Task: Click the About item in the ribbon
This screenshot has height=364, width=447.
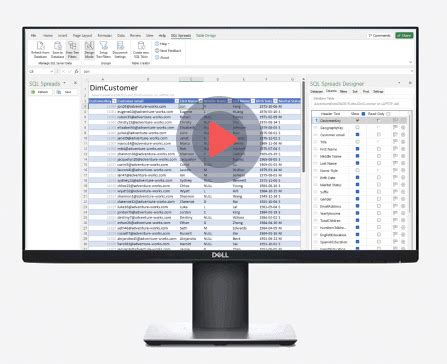Action: click(162, 57)
